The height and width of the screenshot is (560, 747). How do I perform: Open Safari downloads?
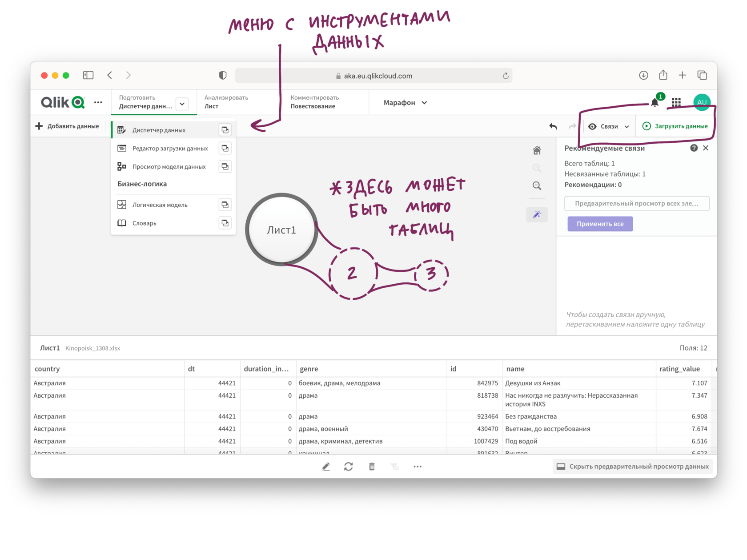643,76
